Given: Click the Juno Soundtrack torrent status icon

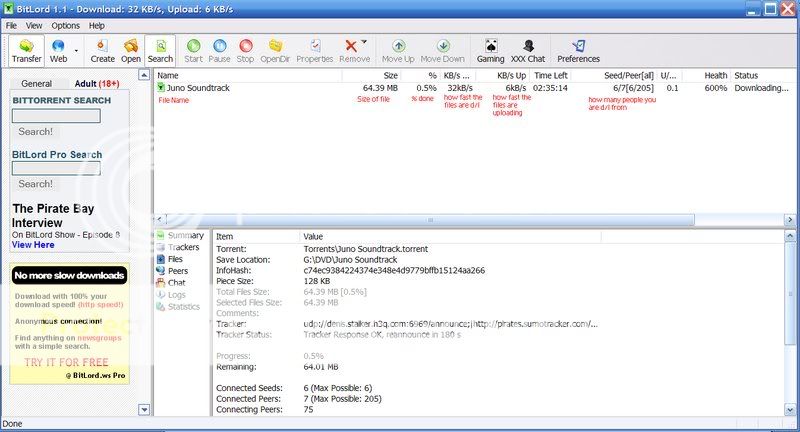Looking at the screenshot, I should coord(161,88).
